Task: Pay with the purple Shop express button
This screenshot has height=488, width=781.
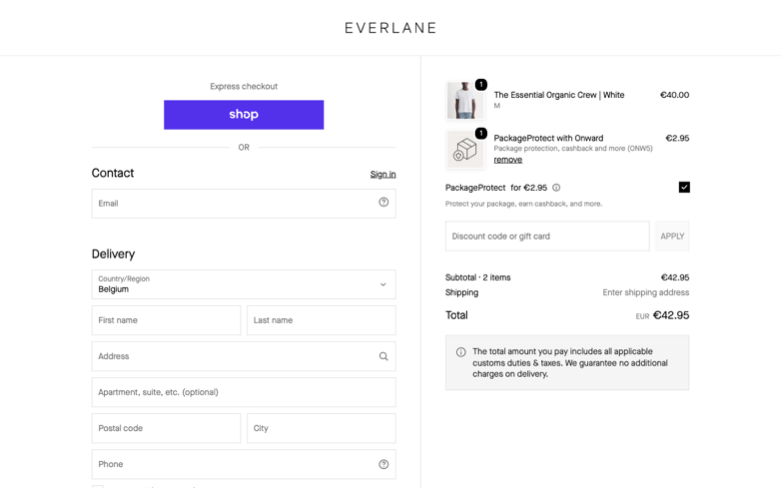Action: tap(244, 115)
